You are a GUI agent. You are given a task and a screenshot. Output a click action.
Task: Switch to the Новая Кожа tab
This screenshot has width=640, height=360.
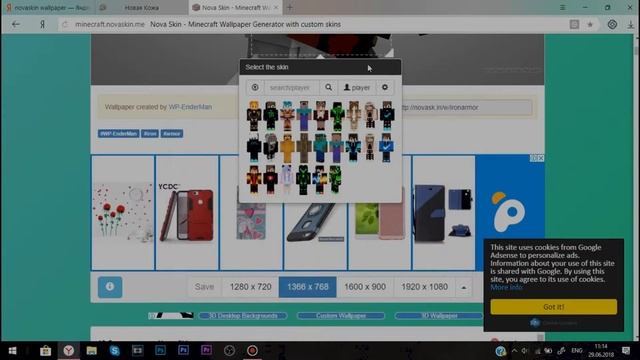click(141, 7)
